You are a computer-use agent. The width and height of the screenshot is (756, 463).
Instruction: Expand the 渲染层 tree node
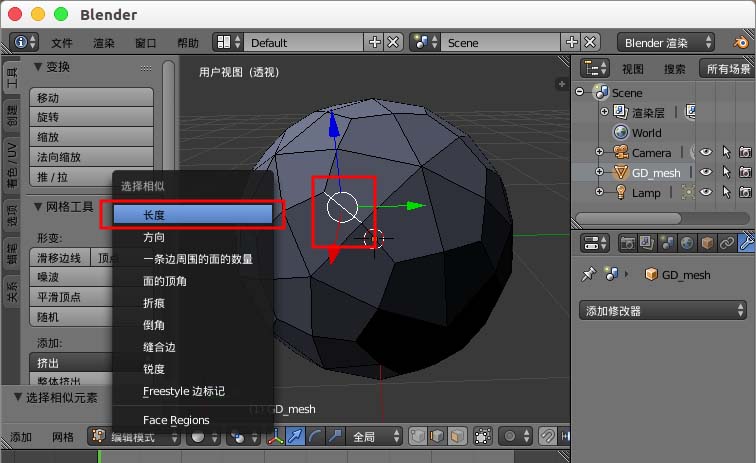pyautogui.click(x=604, y=111)
